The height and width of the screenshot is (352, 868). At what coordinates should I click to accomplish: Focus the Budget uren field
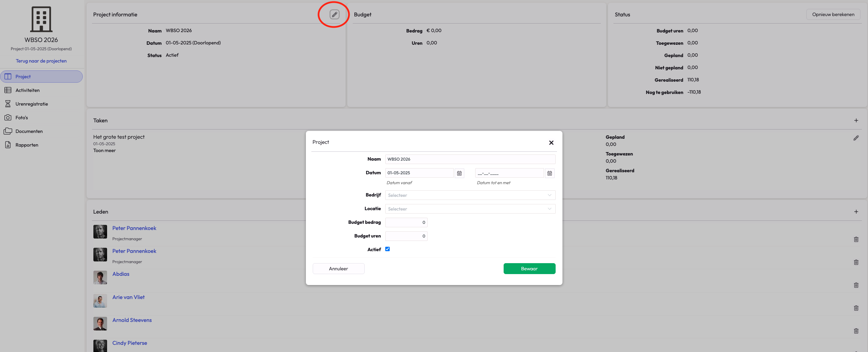(x=406, y=236)
